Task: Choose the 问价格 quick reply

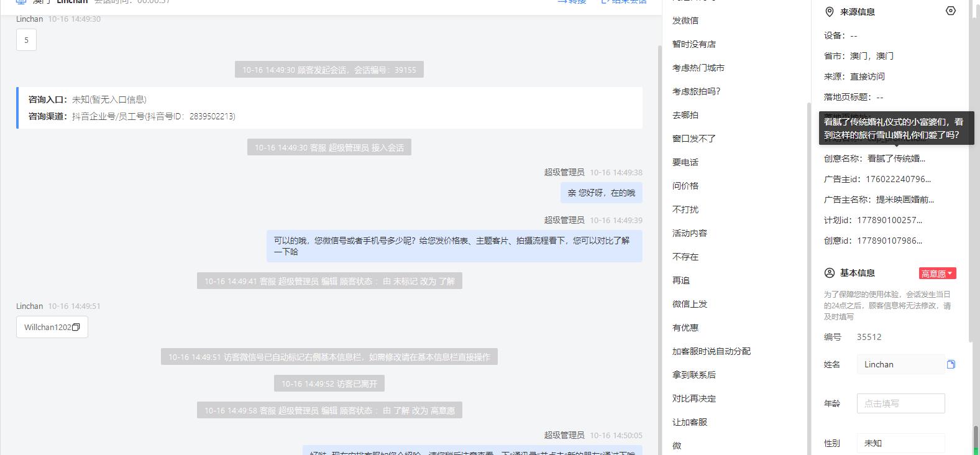Action: point(685,186)
